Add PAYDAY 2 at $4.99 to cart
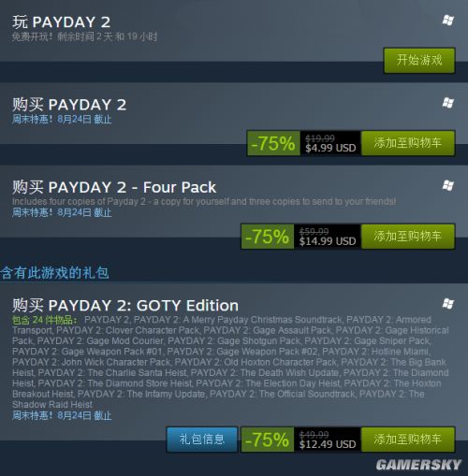 coord(408,143)
